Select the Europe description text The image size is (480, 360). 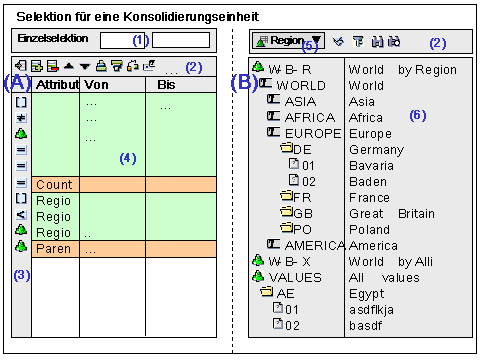click(370, 134)
